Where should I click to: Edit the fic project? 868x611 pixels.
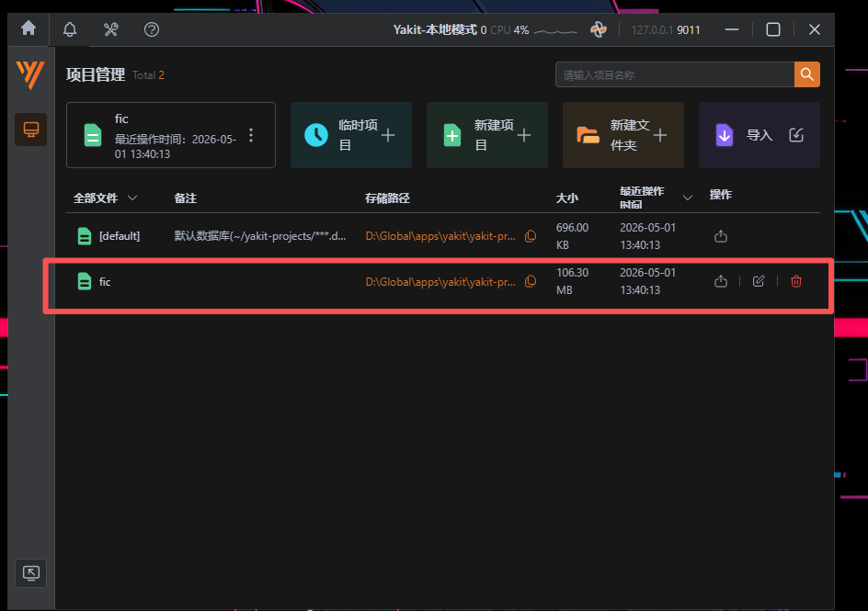(x=759, y=281)
